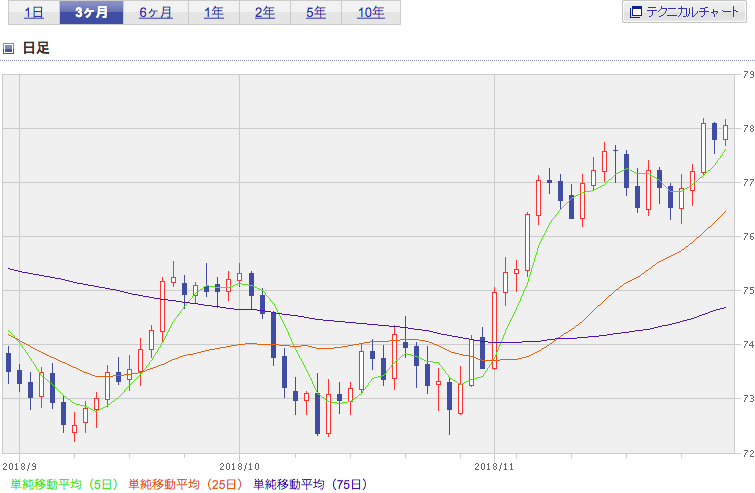Show the 5年 chart period
The height and width of the screenshot is (493, 755).
tap(316, 13)
